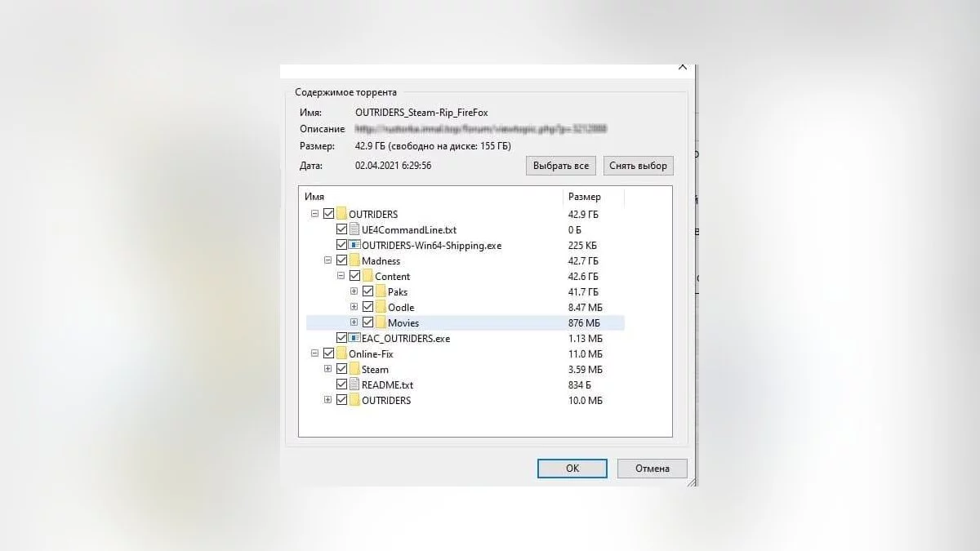Uncheck the UE4CommandLine.txt checkbox
This screenshot has width=980, height=551.
(341, 229)
